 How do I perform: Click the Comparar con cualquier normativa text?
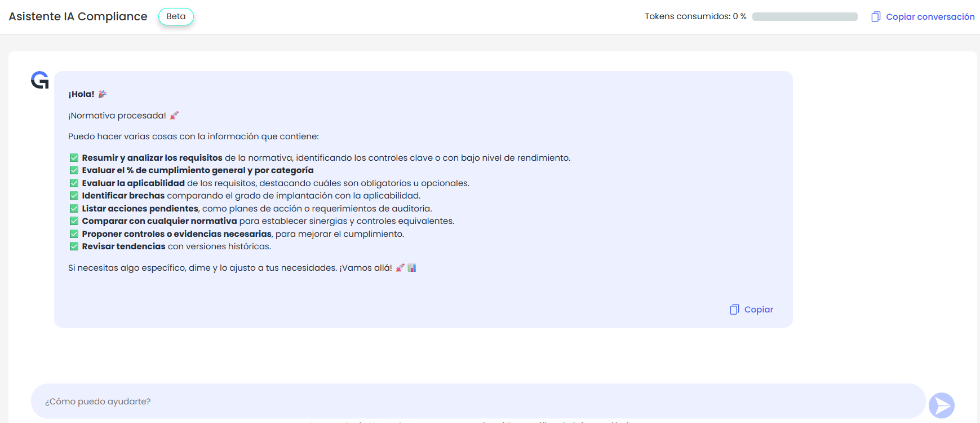[x=159, y=221]
